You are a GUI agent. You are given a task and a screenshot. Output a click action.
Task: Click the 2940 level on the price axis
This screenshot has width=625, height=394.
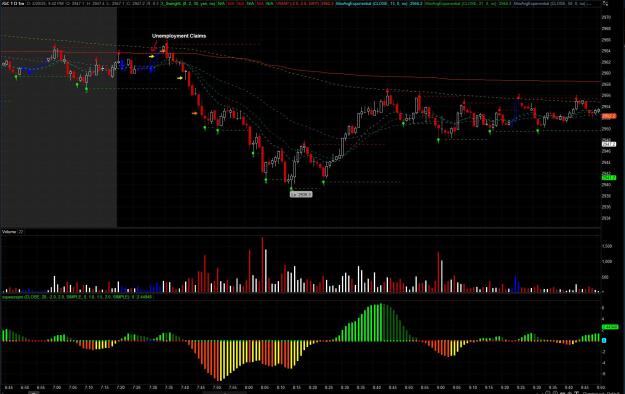[x=606, y=185]
